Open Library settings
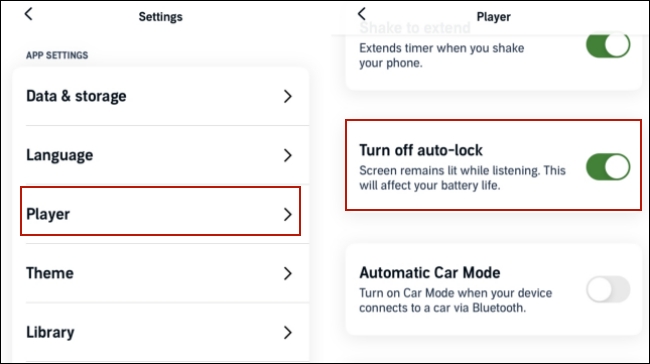650x364 pixels. (161, 332)
